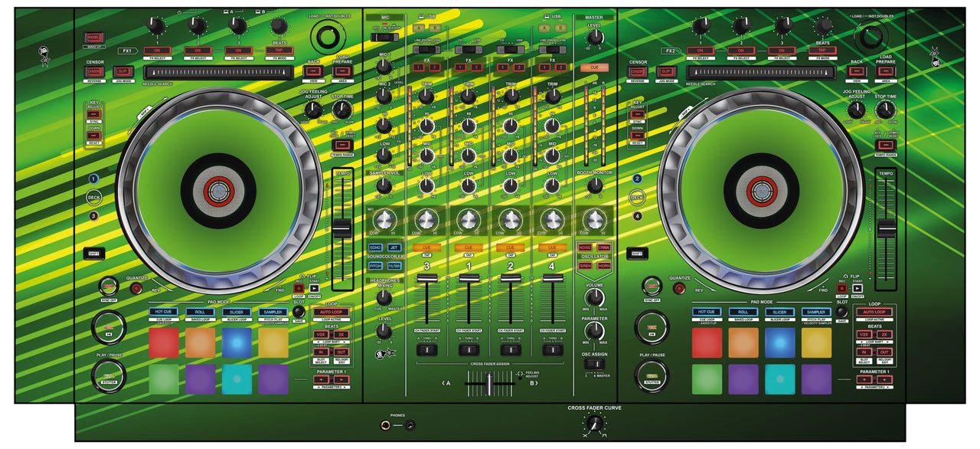This screenshot has height=449, width=980.
Task: Click the crossfader handle
Action: pos(490,384)
